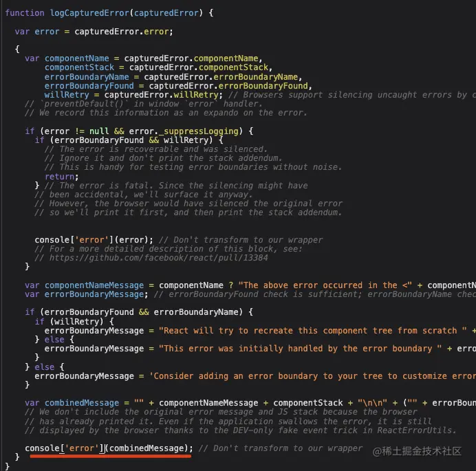Click comment 'been accidental, we'll surface it anyway.'
Image resolution: width=476 pixels, height=471 pixels.
[x=144, y=195]
